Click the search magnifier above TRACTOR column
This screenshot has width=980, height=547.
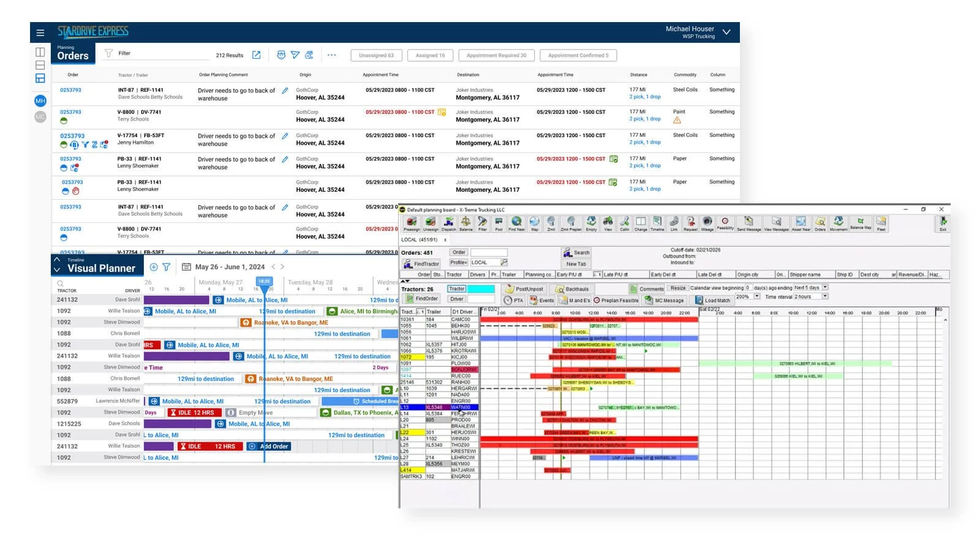point(60,284)
